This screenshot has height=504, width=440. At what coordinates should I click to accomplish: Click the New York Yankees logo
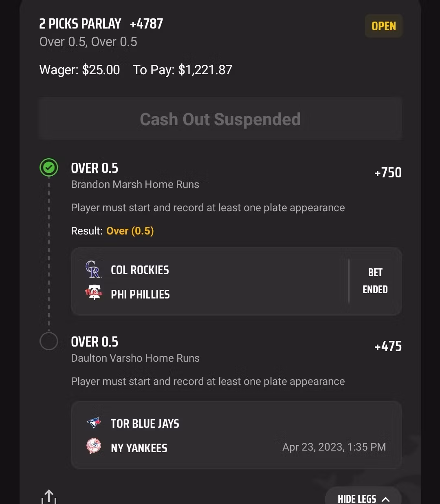94,447
